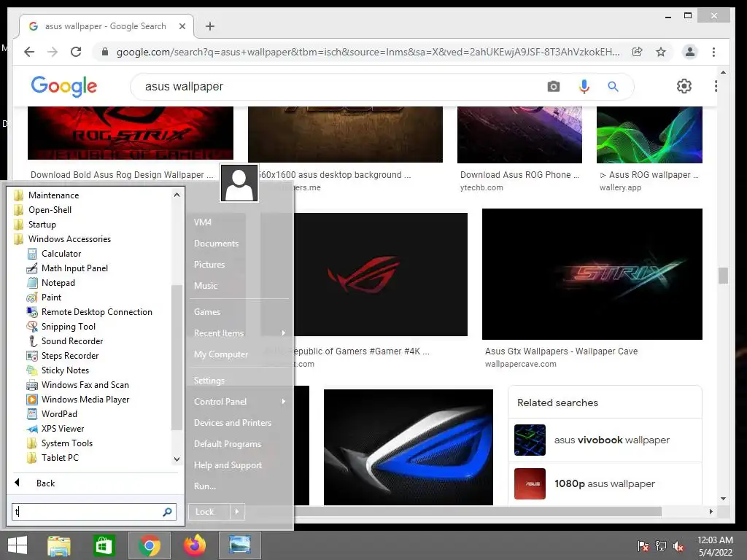Open Documents in start menu
The image size is (747, 560).
point(216,244)
